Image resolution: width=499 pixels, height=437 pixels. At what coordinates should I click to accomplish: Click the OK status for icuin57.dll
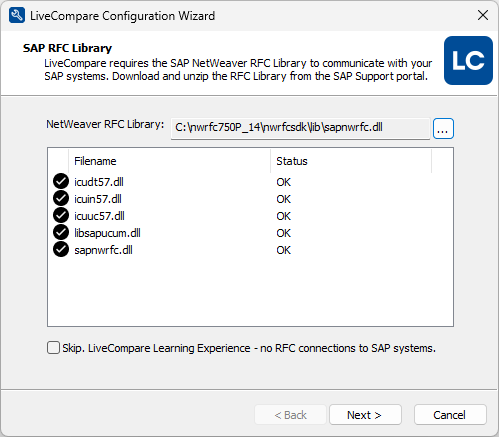[x=283, y=199]
